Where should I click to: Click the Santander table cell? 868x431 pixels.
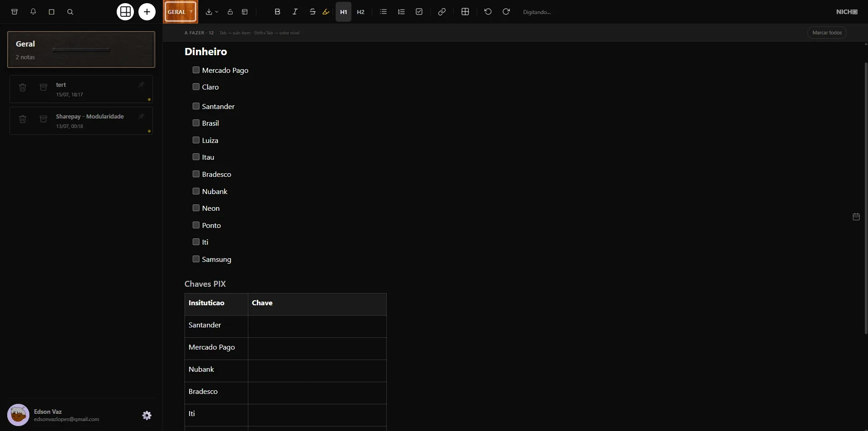216,326
